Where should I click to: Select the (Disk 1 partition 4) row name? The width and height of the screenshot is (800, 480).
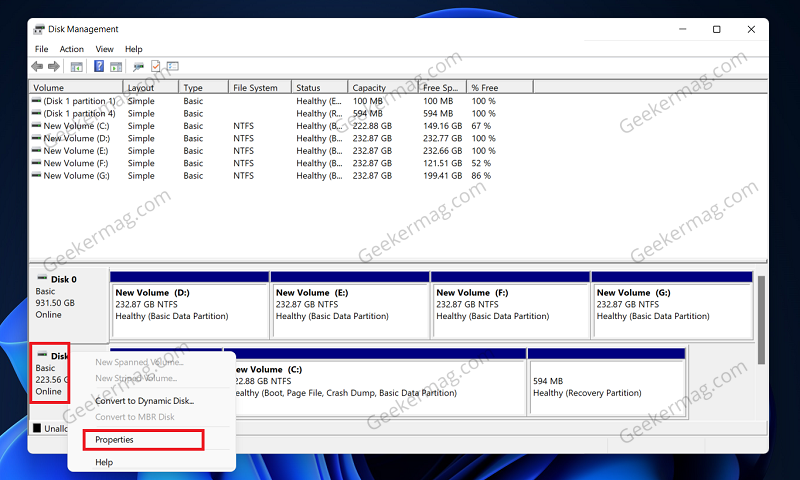(79, 113)
